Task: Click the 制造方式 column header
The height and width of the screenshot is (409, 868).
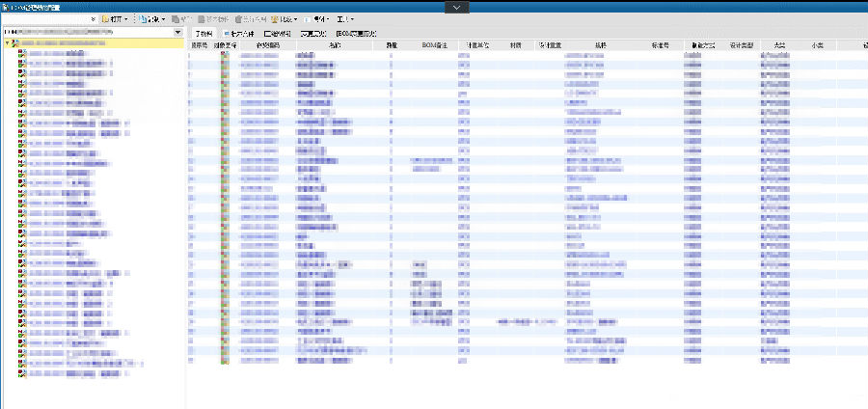Action: tap(703, 45)
